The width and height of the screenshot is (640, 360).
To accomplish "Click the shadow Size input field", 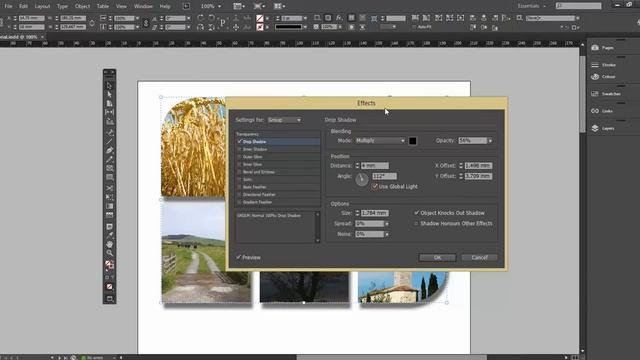I will pos(375,213).
